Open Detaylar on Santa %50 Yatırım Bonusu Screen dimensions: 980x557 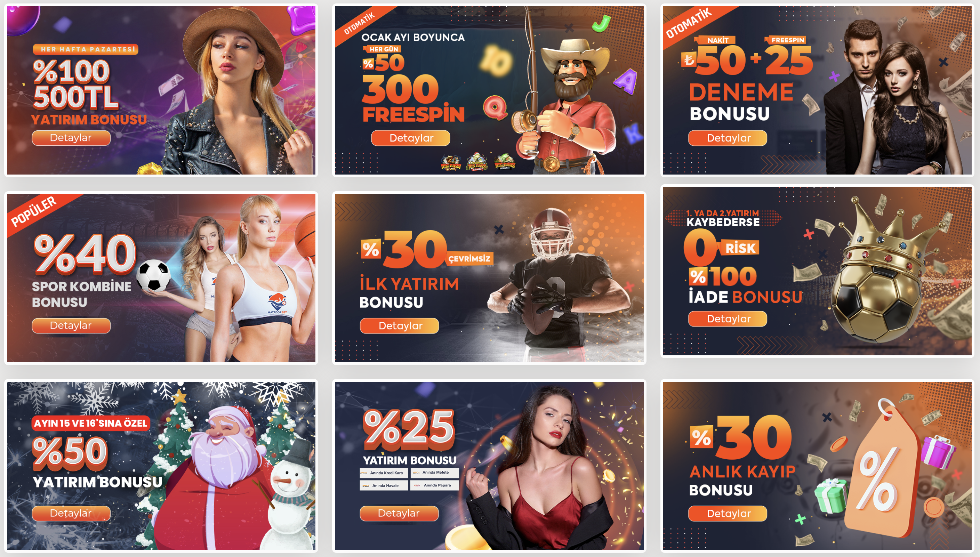(x=71, y=514)
